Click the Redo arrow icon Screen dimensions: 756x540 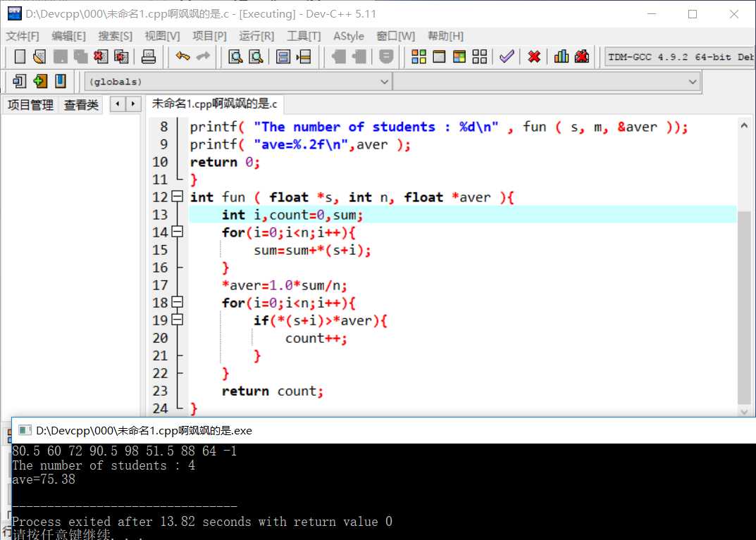203,57
